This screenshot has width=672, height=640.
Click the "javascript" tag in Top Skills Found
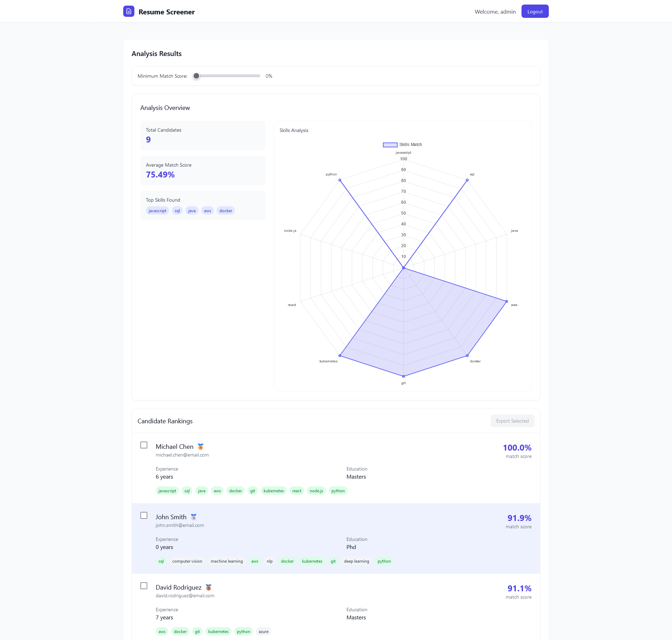157,210
